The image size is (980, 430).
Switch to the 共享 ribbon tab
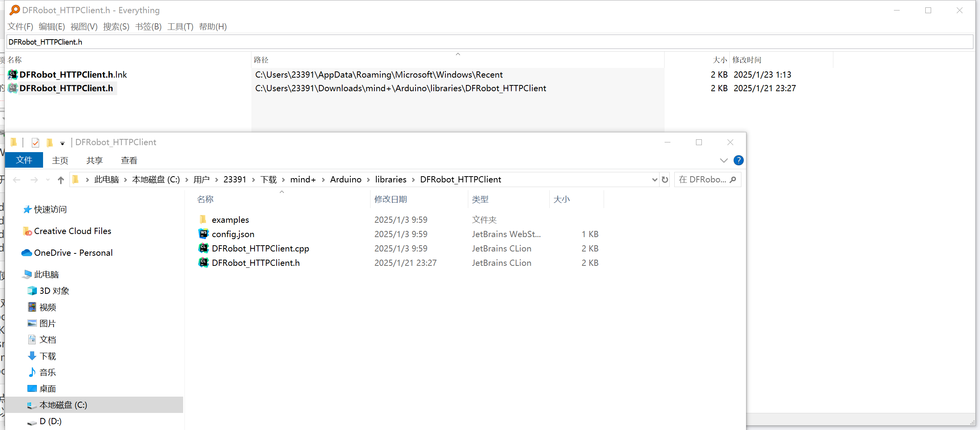coord(95,161)
